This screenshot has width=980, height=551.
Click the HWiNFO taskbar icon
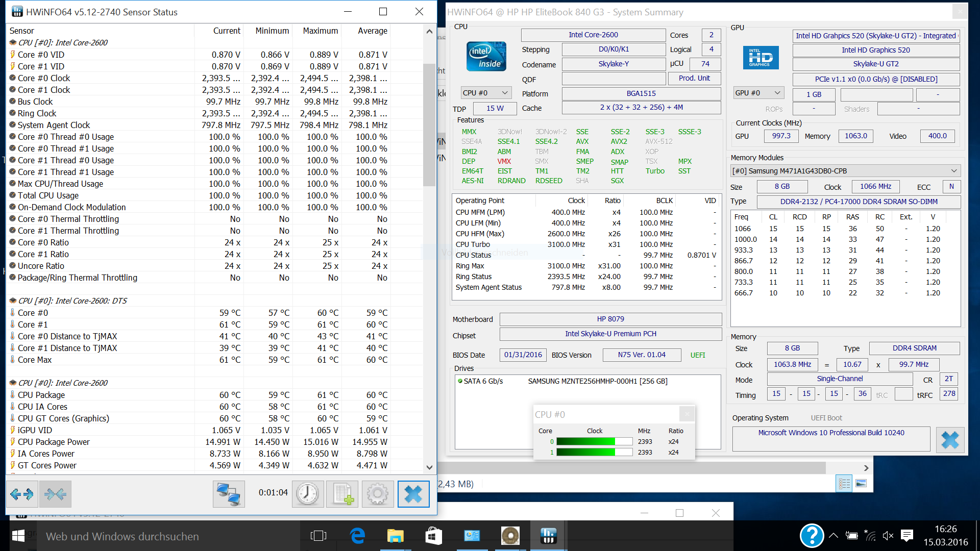click(548, 536)
